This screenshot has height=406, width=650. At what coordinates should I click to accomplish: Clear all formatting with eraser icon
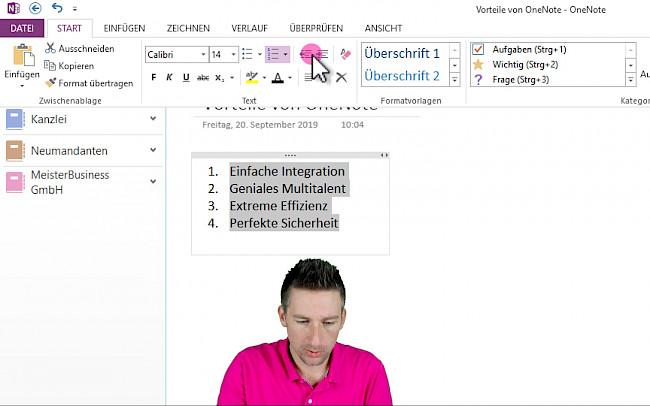(x=346, y=54)
